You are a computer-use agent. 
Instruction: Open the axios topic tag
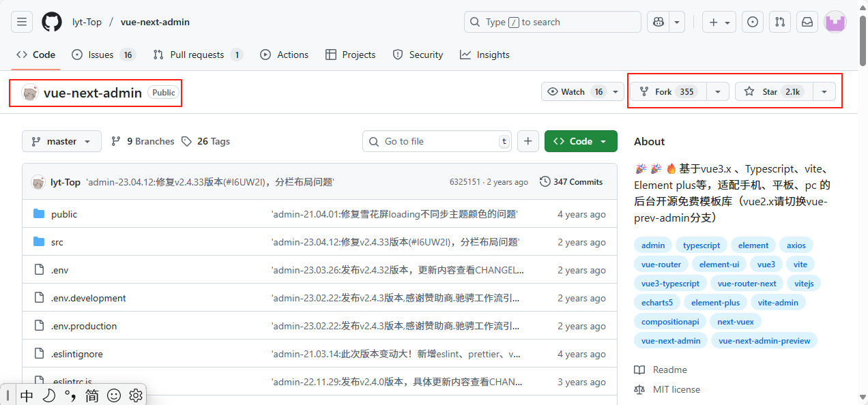796,245
